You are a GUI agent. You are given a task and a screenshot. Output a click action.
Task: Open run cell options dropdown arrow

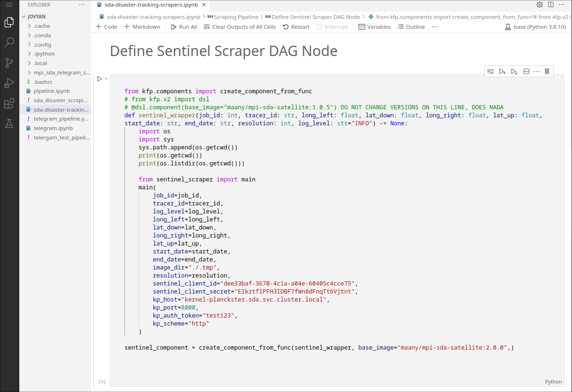click(x=106, y=79)
